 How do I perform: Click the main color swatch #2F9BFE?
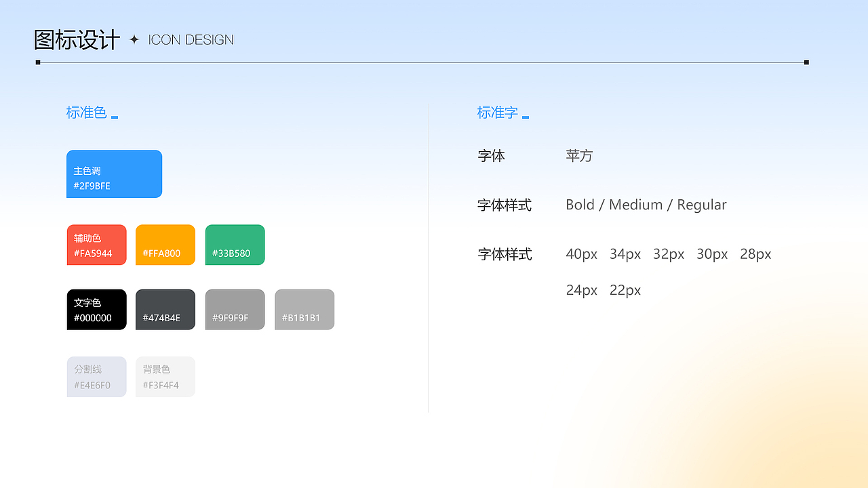click(x=114, y=174)
